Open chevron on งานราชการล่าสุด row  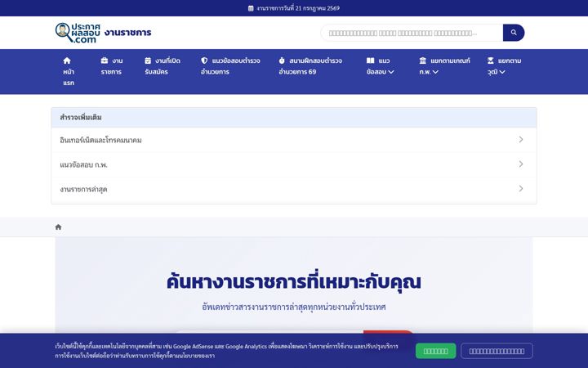pyautogui.click(x=521, y=189)
